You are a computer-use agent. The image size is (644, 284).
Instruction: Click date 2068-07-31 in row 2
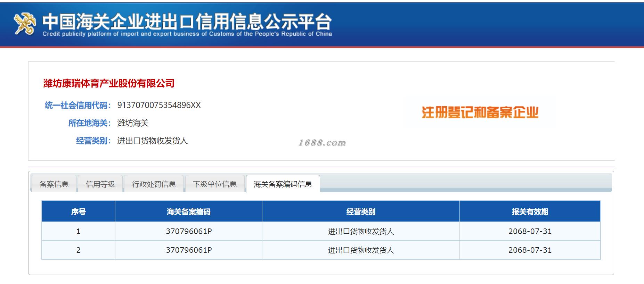coord(530,250)
